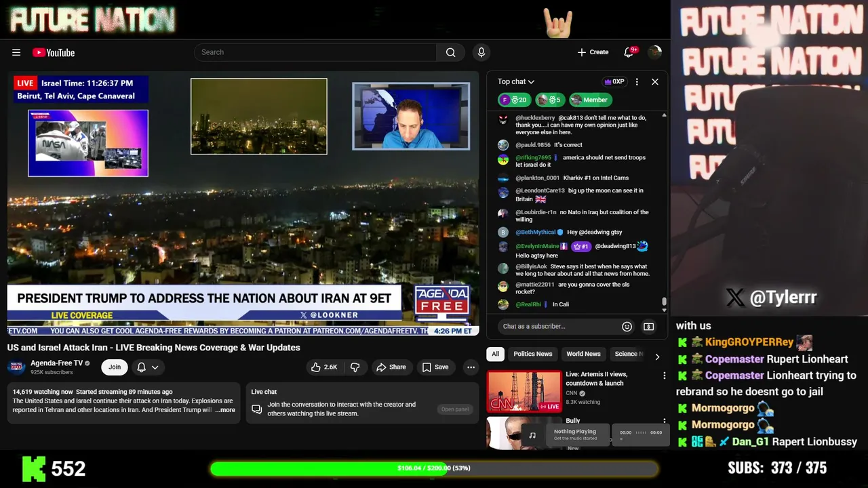Like the video with 2.6K likes
Viewport: 868px width, 488px height.
(x=323, y=367)
